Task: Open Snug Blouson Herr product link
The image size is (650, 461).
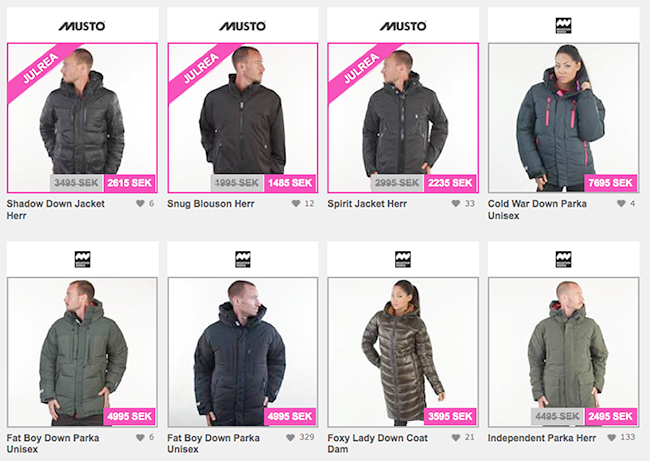Action: [211, 204]
